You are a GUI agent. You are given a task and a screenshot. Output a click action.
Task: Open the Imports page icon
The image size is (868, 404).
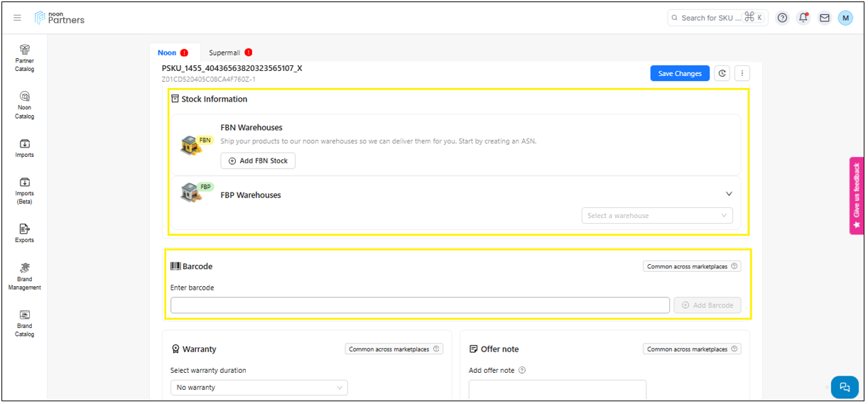tap(25, 148)
